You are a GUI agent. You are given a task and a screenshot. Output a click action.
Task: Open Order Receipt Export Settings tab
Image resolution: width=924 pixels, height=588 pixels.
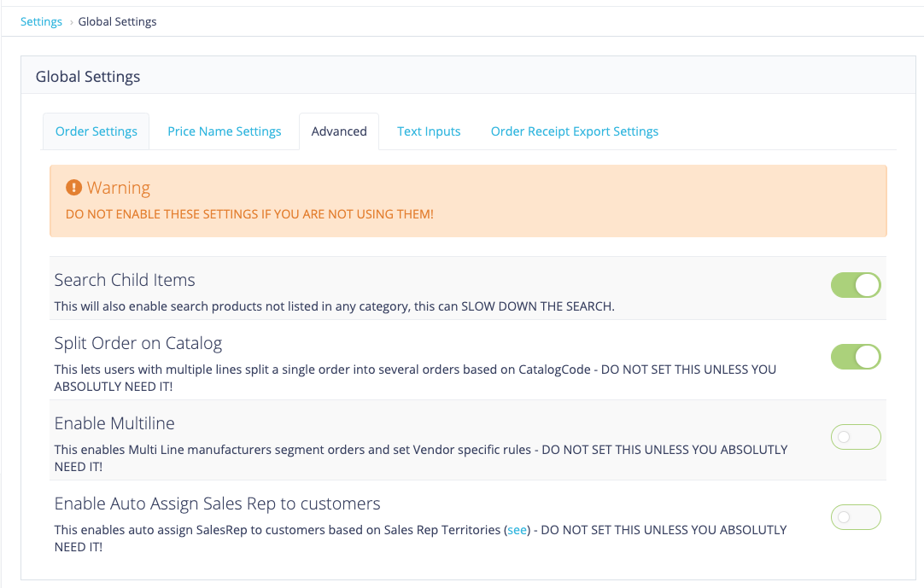[575, 131]
